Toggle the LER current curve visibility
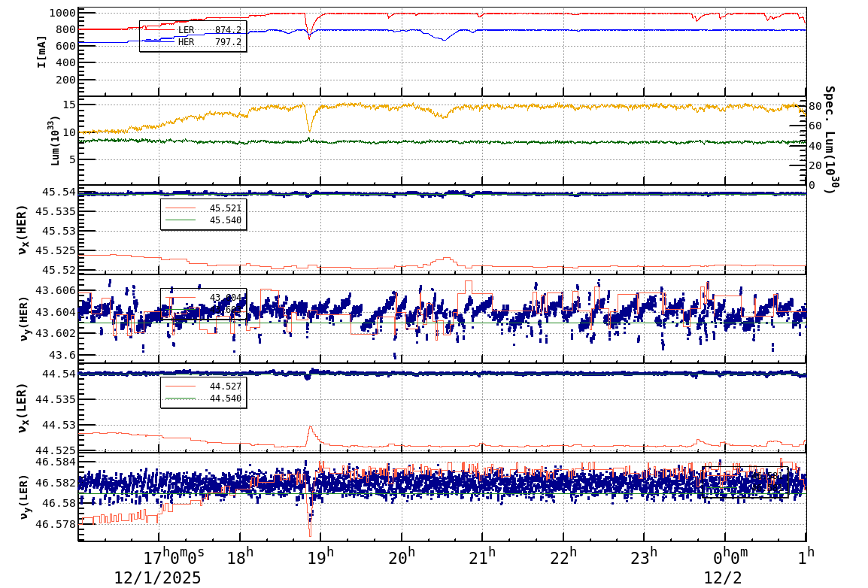The width and height of the screenshot is (868, 588). coord(527,13)
